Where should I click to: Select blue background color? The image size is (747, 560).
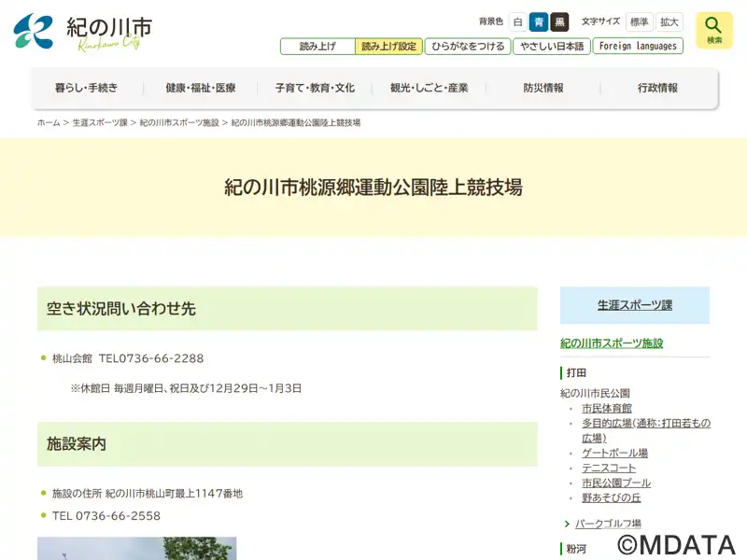click(539, 22)
